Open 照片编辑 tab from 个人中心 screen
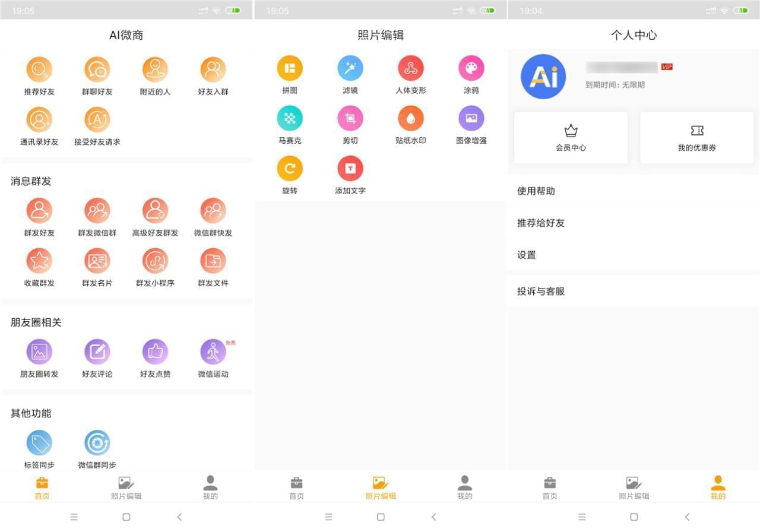760x532 pixels. click(634, 487)
